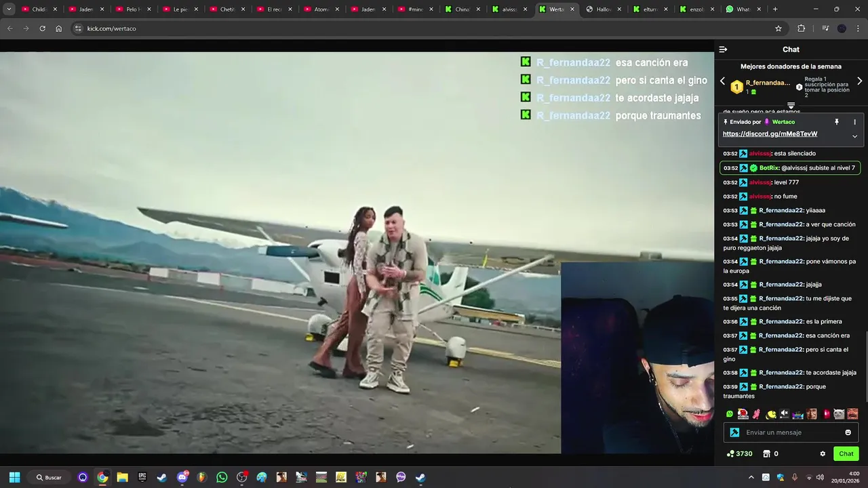Switch to the WhatsApp tab
The width and height of the screenshot is (868, 488).
pyautogui.click(x=743, y=9)
